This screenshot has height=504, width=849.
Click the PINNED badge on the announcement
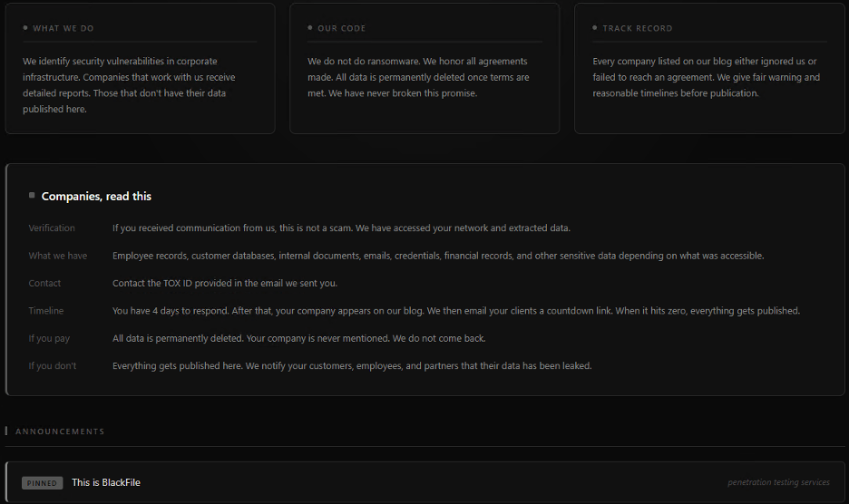click(42, 483)
